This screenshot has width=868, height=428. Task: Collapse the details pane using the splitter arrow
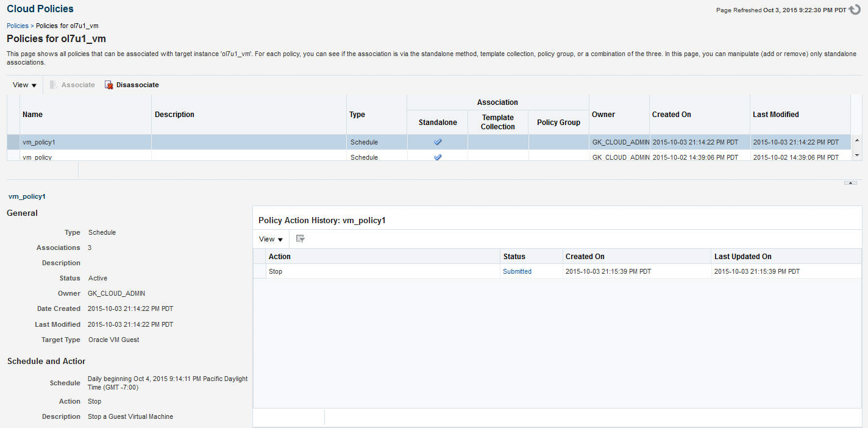(x=850, y=183)
